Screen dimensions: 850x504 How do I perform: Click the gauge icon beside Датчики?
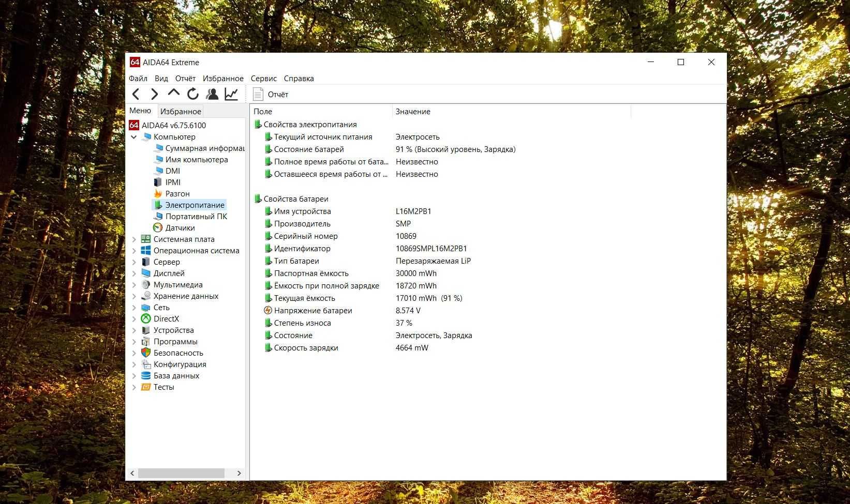click(158, 227)
